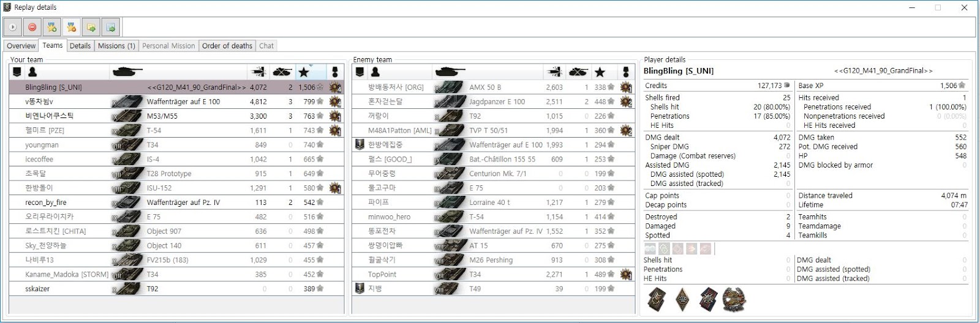This screenshot has height=323, width=980.
Task: Click the Lorraine 40 t tank thumbnail
Action: coord(449,202)
